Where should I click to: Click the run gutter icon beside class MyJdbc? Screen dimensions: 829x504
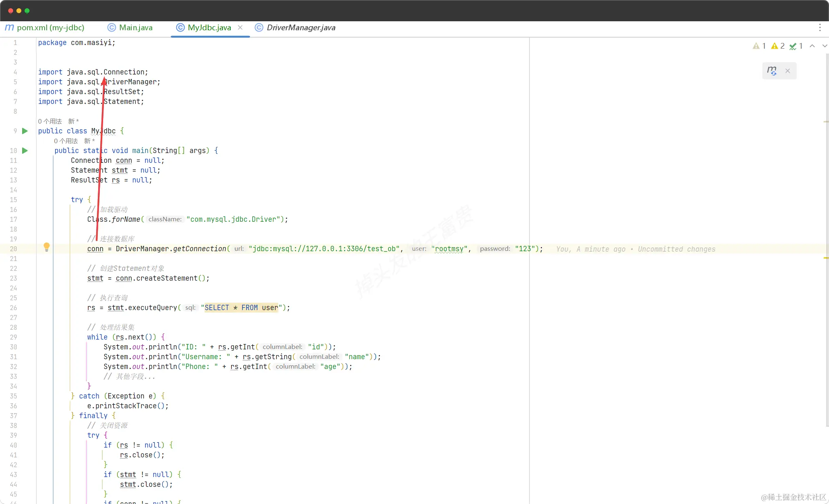point(25,131)
